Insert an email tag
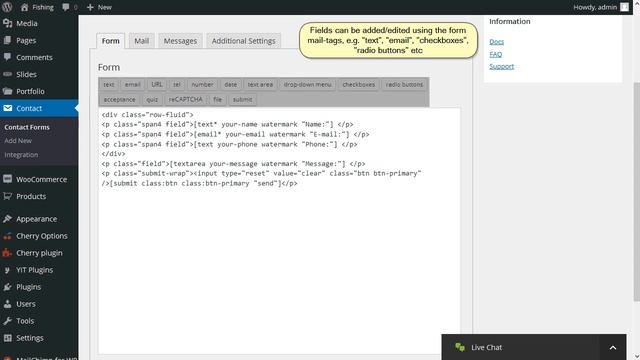The height and width of the screenshot is (360, 640). pyautogui.click(x=132, y=84)
